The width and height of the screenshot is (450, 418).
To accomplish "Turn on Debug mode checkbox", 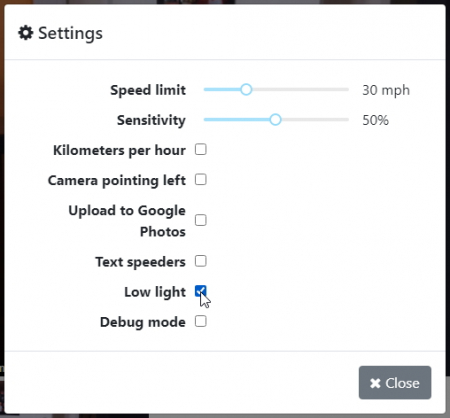I will [201, 321].
